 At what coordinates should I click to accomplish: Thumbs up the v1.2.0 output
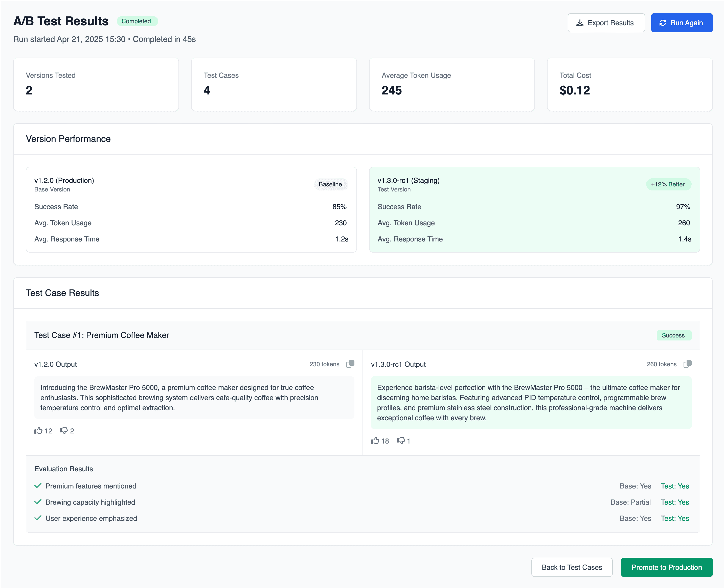point(38,430)
